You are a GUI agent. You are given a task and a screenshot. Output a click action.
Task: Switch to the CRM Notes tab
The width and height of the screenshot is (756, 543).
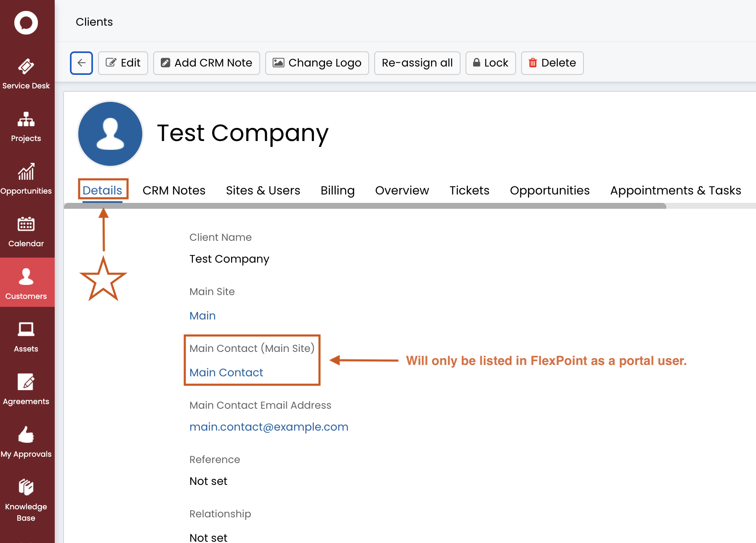pos(174,190)
